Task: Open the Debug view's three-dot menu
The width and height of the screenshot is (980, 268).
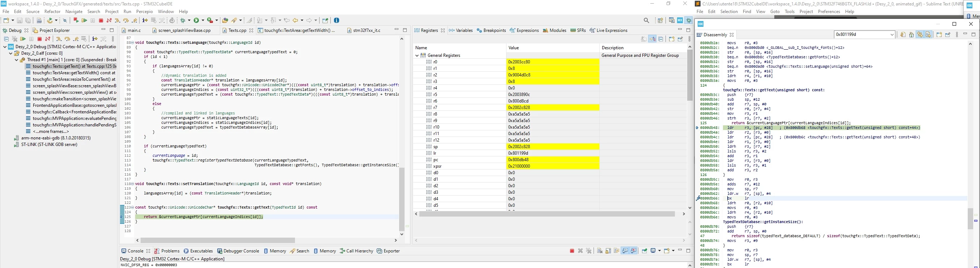Action: click(x=113, y=39)
